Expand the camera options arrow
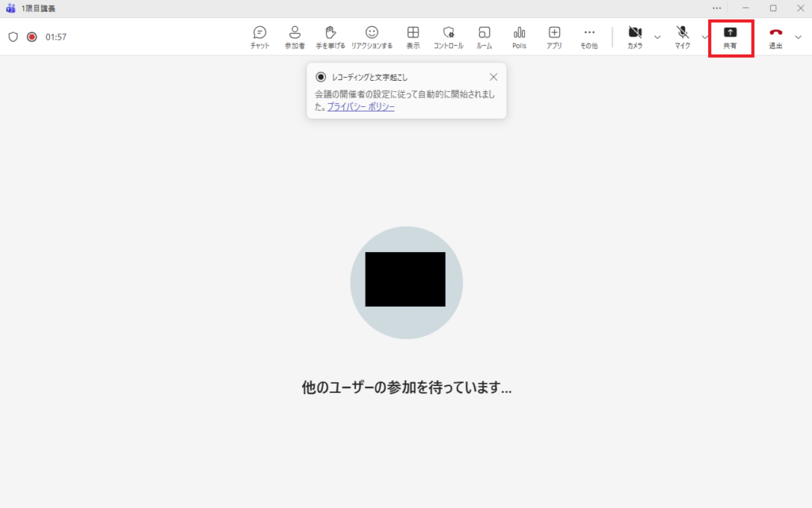 click(x=657, y=36)
